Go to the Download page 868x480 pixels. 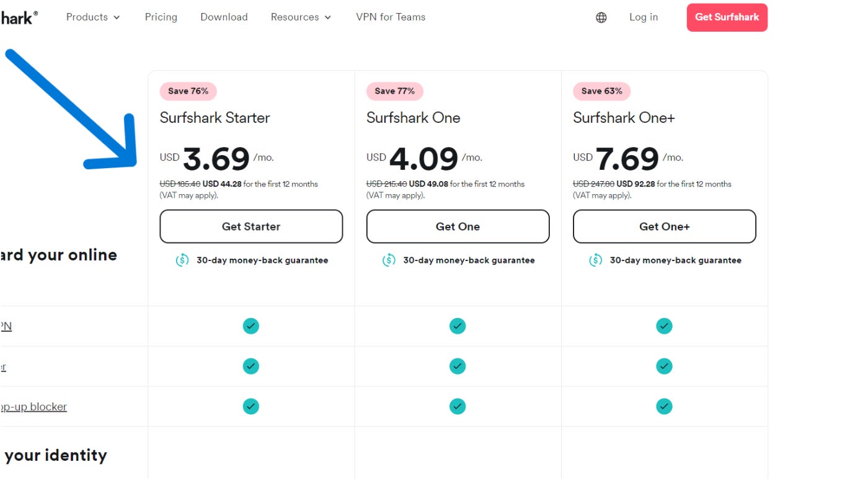(x=224, y=17)
